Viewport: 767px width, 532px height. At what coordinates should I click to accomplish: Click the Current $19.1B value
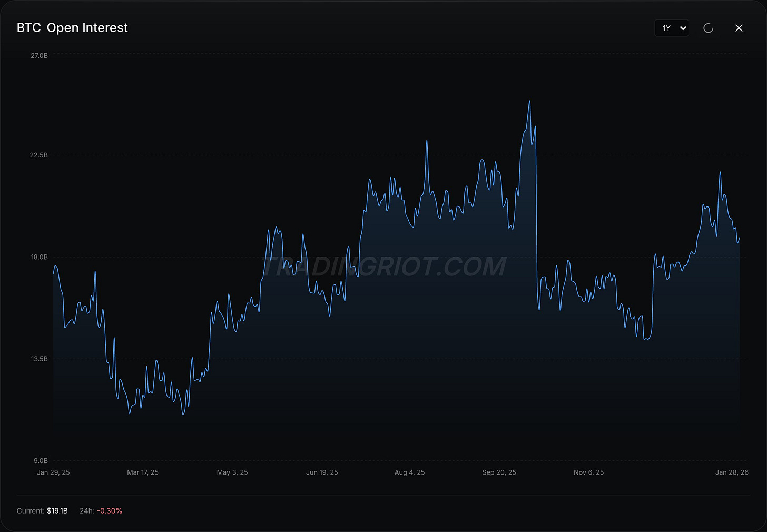[x=57, y=511]
